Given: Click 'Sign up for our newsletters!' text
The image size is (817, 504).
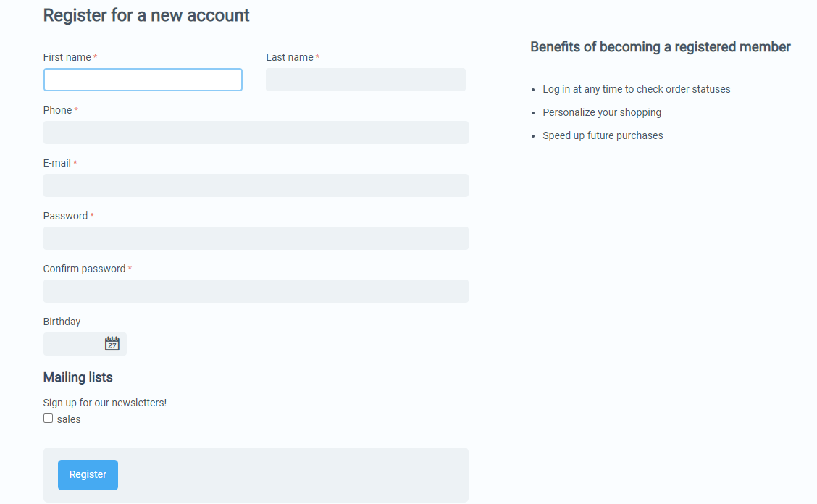Looking at the screenshot, I should (105, 403).
